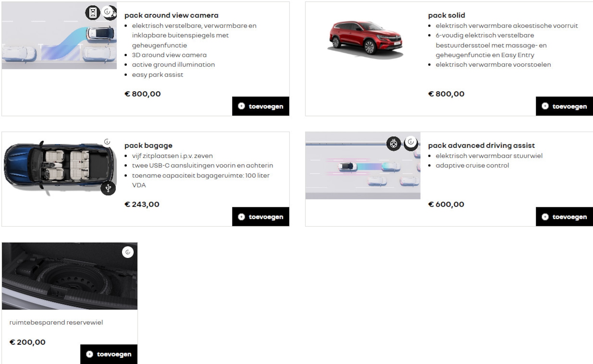Add pack solid with toevoegen button
Image resolution: width=593 pixels, height=364 pixels.
pyautogui.click(x=564, y=106)
